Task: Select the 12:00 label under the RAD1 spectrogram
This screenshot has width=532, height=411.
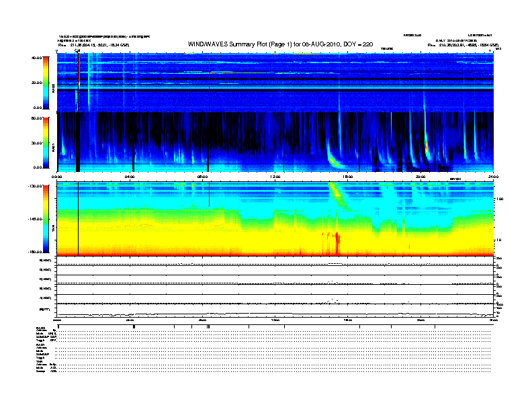Action: pyautogui.click(x=275, y=177)
